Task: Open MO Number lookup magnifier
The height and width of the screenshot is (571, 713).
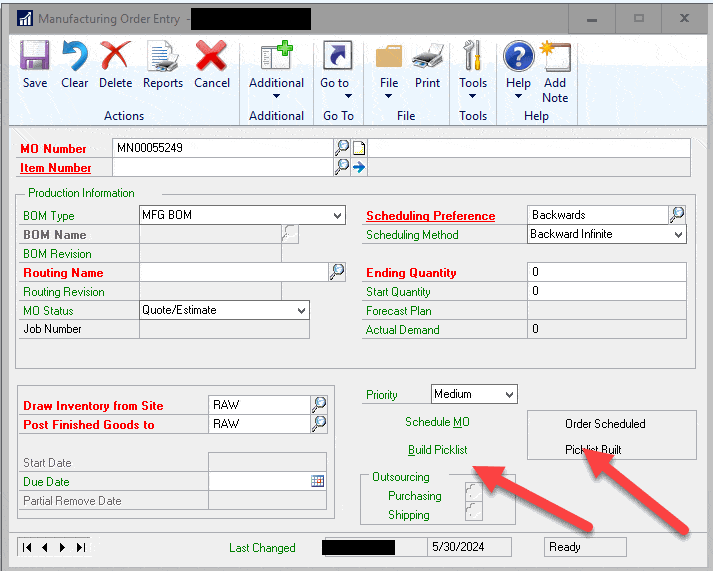Action: [342, 148]
